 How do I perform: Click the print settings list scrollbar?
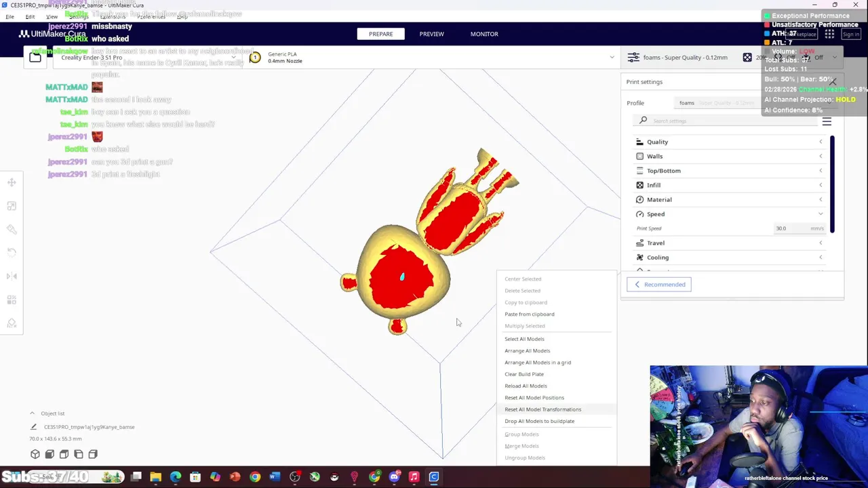(x=832, y=184)
